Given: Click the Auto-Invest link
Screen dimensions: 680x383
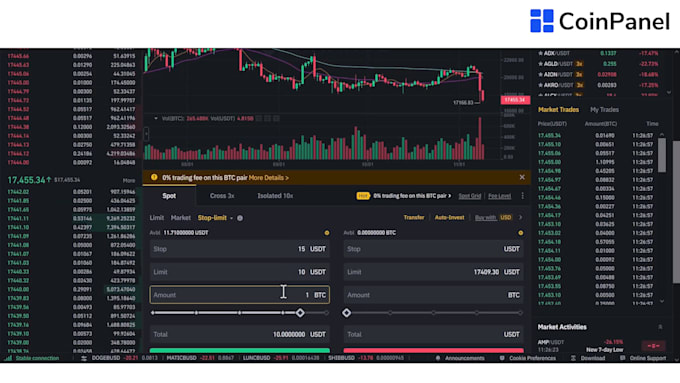Looking at the screenshot, I should (449, 217).
